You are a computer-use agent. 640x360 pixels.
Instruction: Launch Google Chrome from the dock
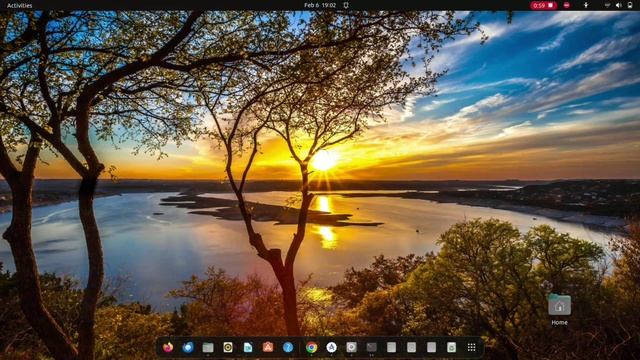[311, 347]
